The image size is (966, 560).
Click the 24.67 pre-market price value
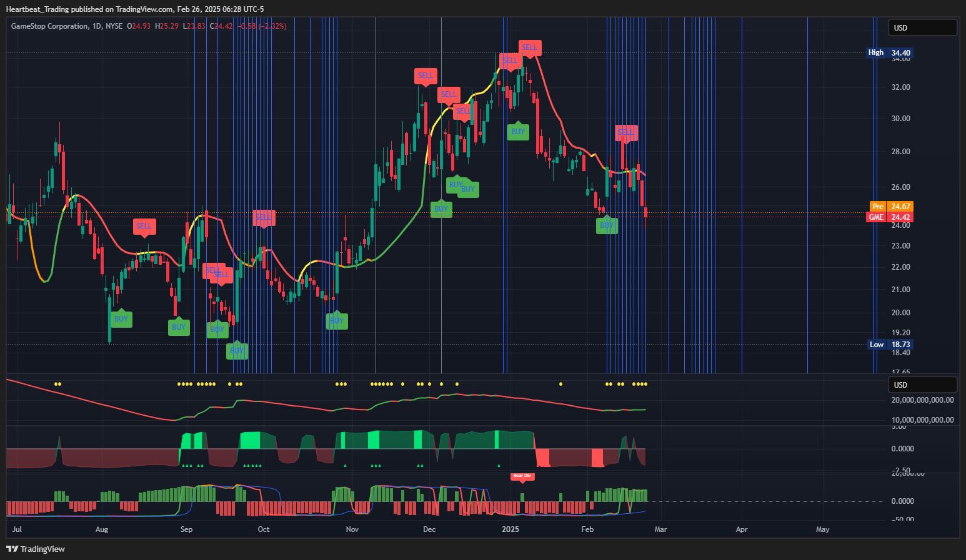900,207
